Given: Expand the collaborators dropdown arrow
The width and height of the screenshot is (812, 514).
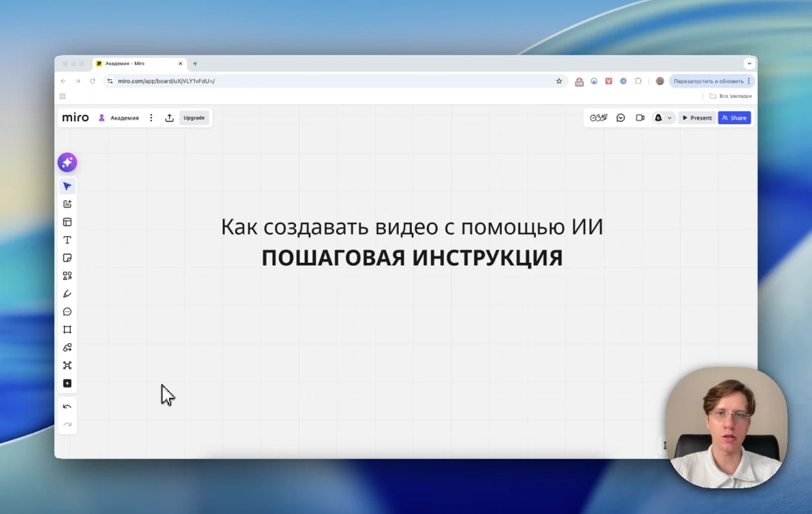Looking at the screenshot, I should click(x=669, y=118).
